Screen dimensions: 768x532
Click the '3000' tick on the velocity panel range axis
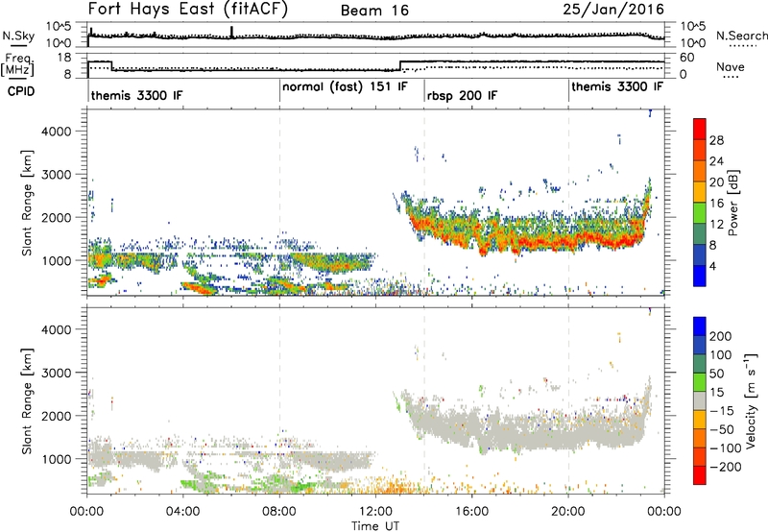click(x=57, y=373)
